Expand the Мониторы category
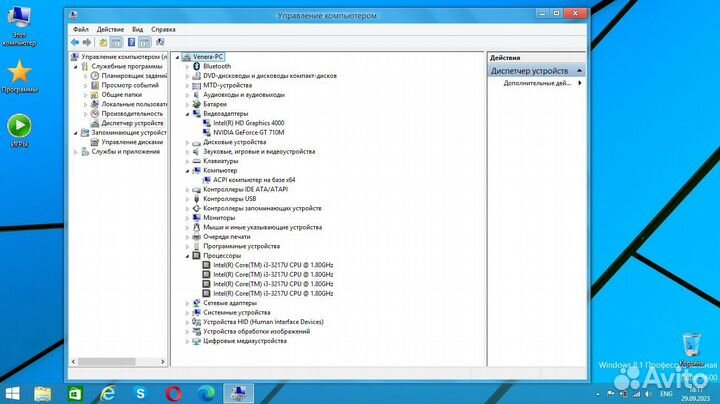Image resolution: width=720 pixels, height=404 pixels. tap(187, 218)
